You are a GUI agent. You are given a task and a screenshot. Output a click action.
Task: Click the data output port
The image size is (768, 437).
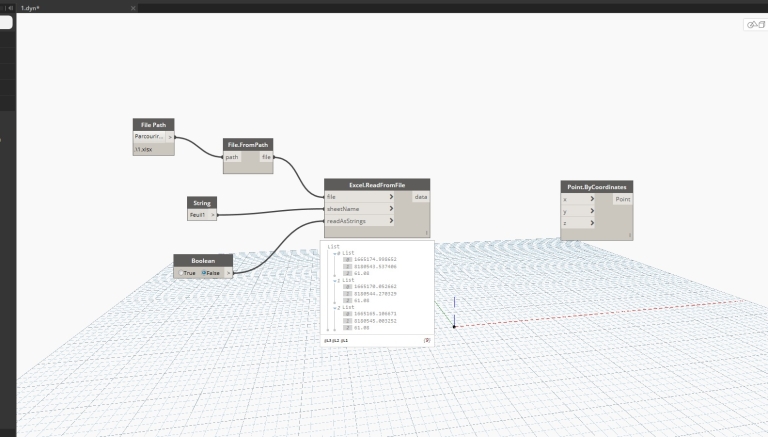point(421,197)
